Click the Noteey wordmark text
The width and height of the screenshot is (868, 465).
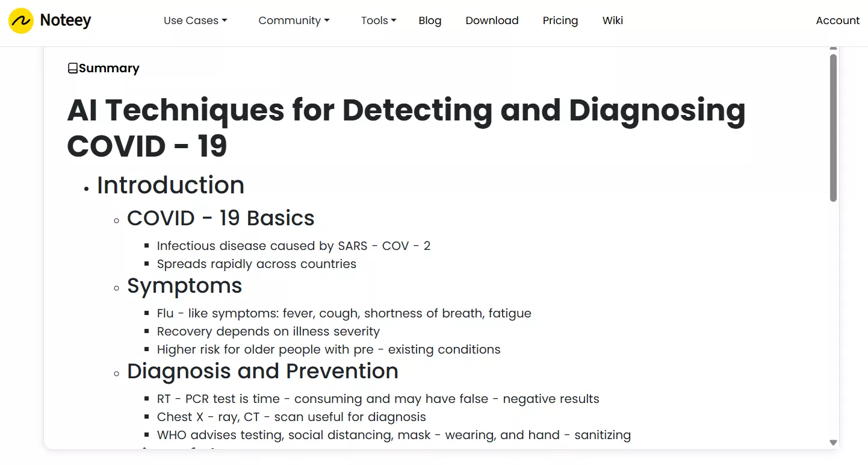pyautogui.click(x=65, y=20)
